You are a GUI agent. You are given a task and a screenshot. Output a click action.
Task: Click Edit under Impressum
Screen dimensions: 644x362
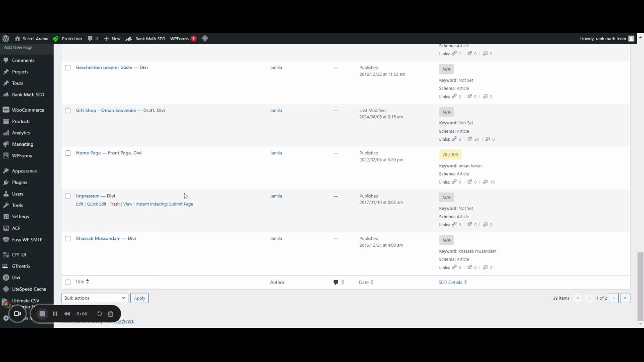pyautogui.click(x=79, y=204)
